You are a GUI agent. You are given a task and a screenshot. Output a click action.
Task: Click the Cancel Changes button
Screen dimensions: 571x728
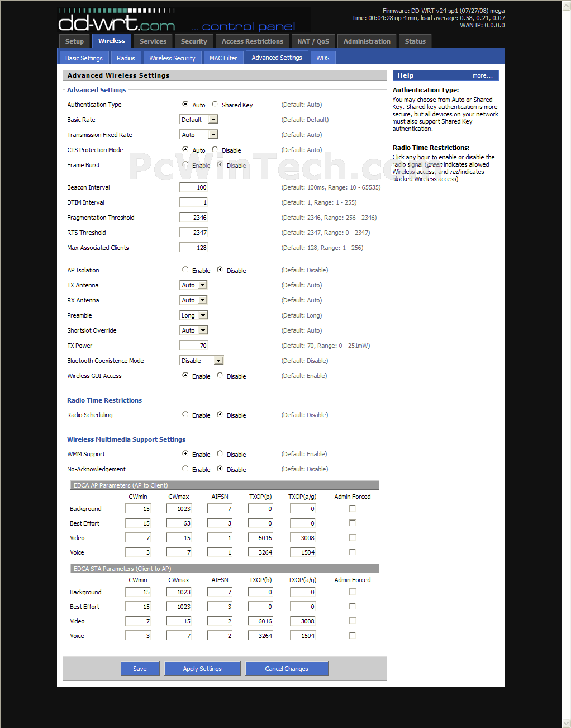point(287,669)
